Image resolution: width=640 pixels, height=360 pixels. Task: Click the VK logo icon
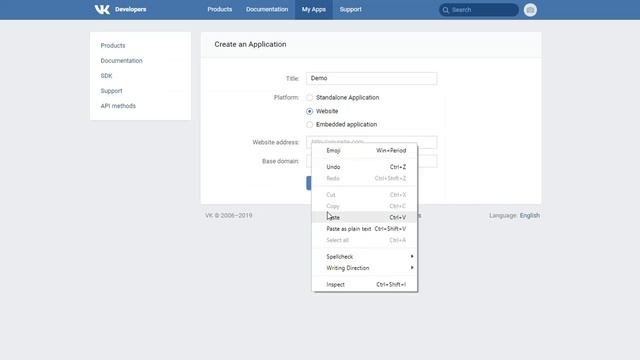coord(102,9)
